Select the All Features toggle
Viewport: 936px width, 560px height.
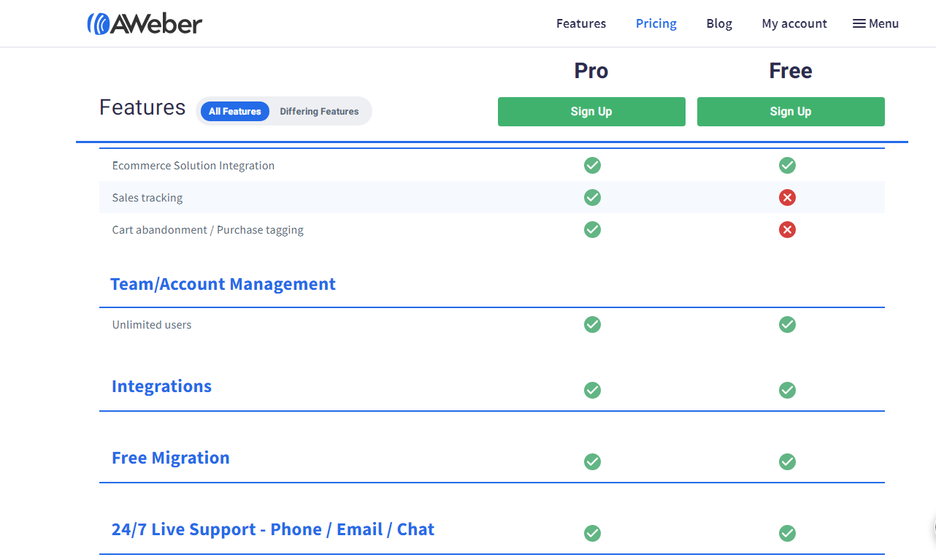[234, 111]
